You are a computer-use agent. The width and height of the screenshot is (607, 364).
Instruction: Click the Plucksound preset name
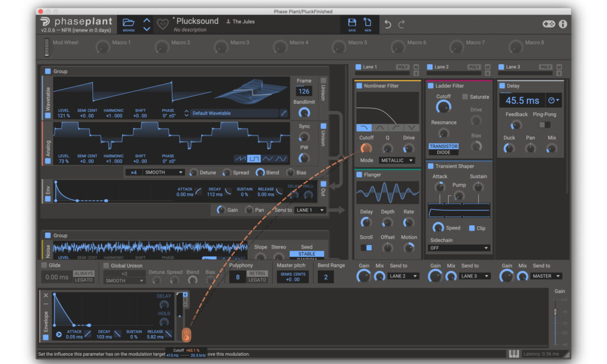tap(197, 21)
